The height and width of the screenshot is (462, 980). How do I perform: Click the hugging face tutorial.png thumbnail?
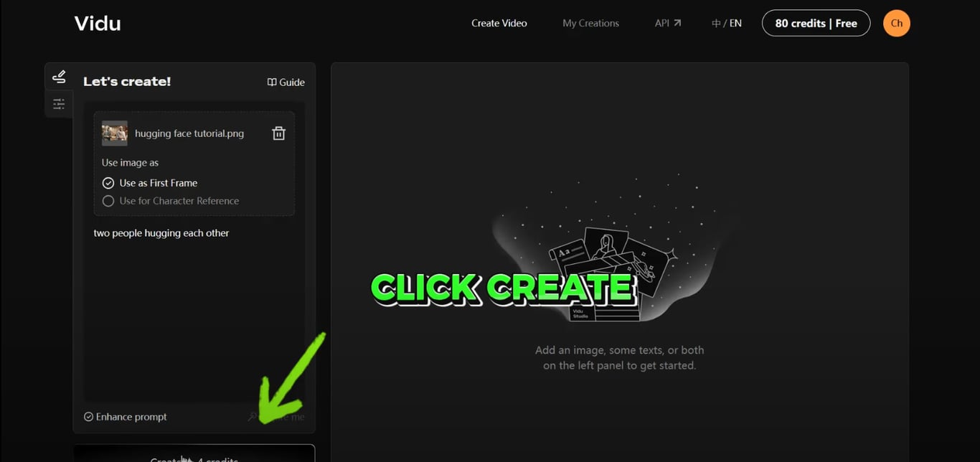tap(115, 133)
